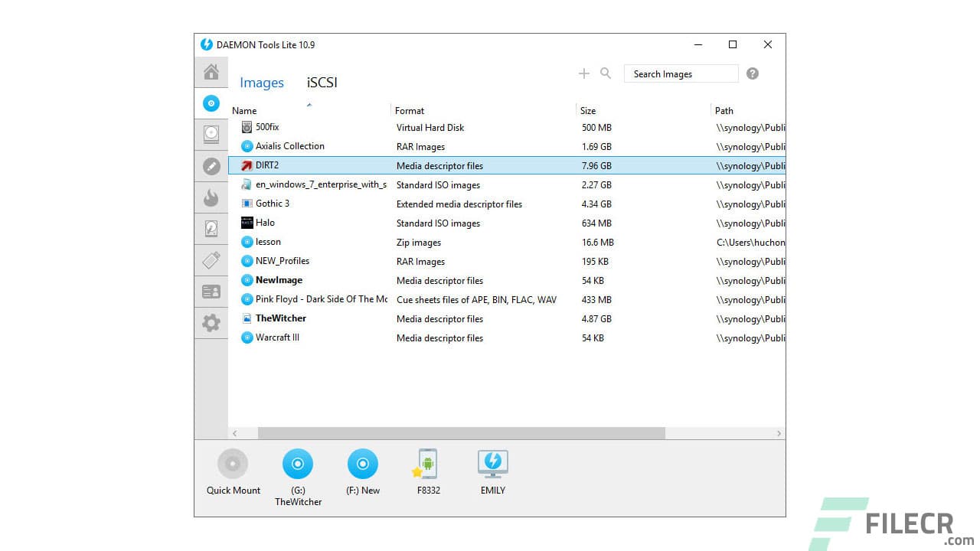Switch to the iSCSI tab
Screen dimensions: 980x551
coord(321,83)
